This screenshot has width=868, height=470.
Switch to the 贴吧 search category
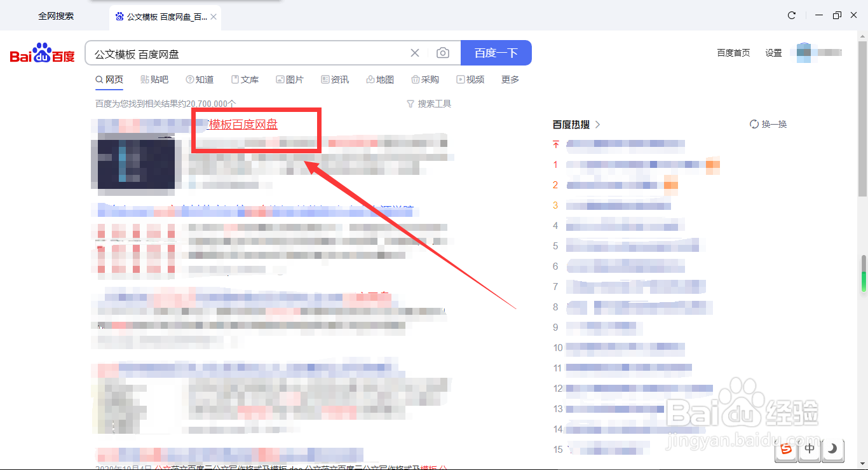coord(154,79)
